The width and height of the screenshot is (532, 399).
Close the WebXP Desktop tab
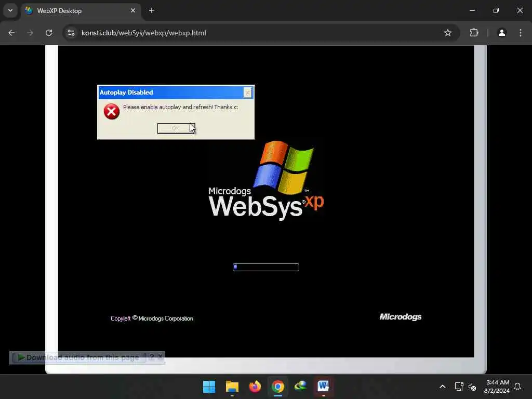(133, 10)
